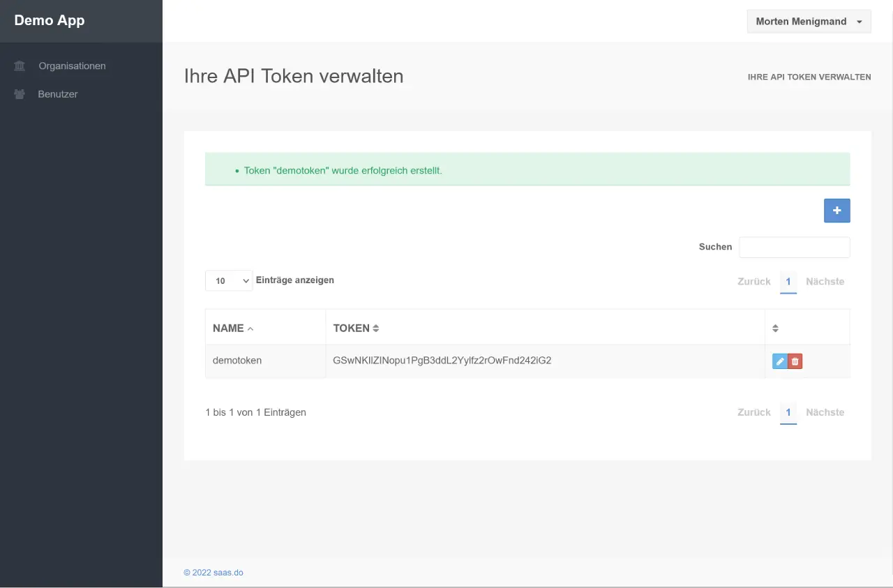Edit demotoken using the pencil icon

tap(780, 361)
